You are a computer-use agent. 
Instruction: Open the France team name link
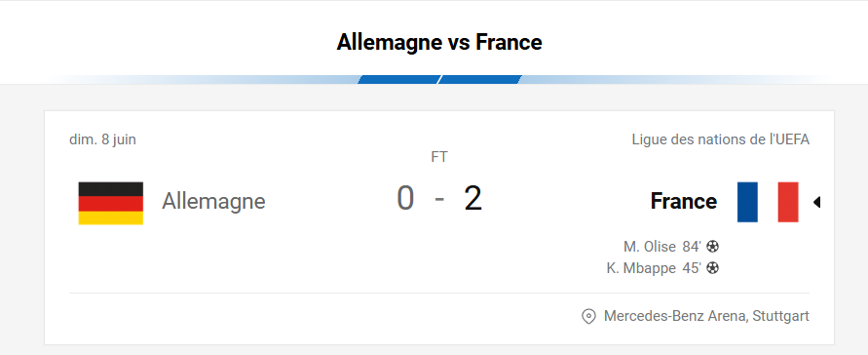(x=684, y=201)
